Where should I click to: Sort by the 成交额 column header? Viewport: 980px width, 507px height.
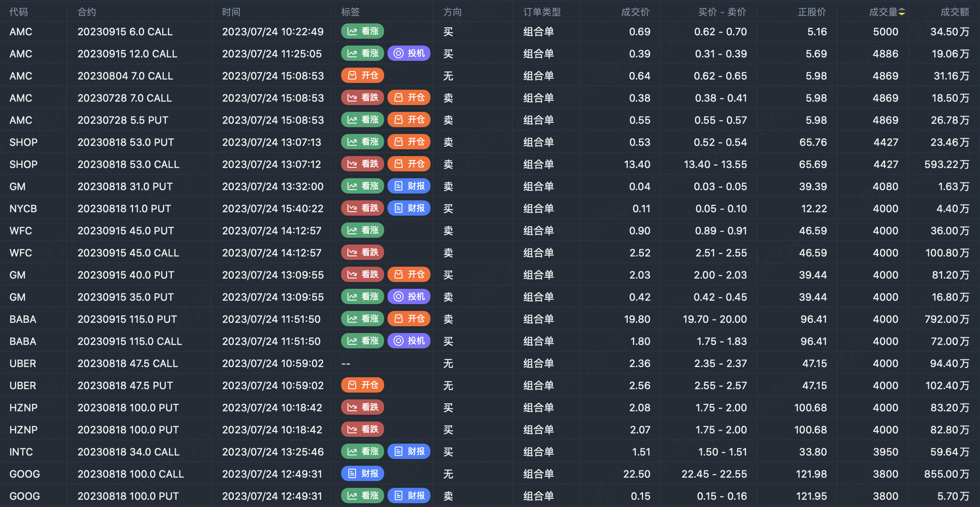[x=955, y=12]
